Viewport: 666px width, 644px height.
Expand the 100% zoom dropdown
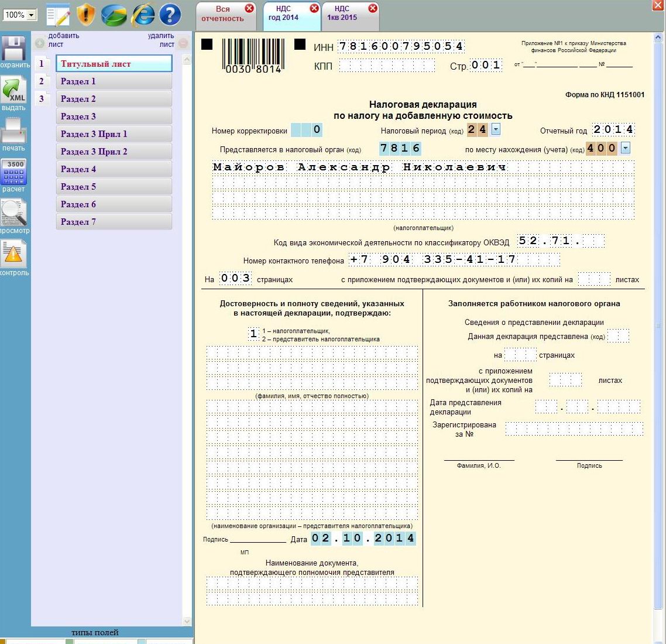tap(31, 15)
